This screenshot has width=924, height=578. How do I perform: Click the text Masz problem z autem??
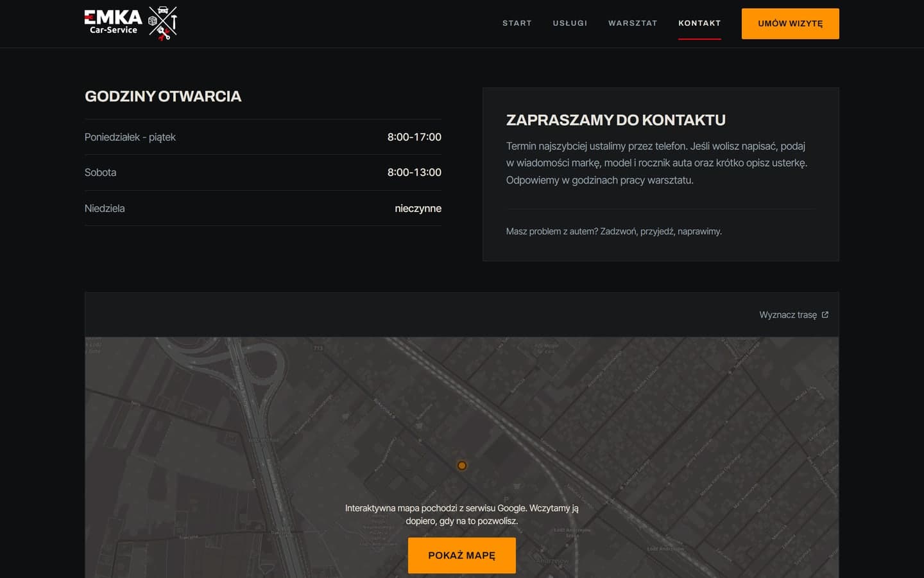point(552,231)
